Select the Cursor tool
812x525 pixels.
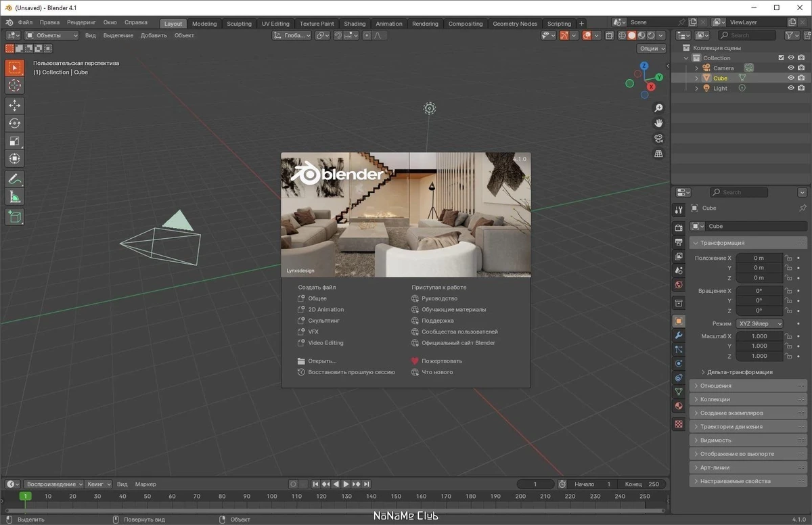coord(14,85)
